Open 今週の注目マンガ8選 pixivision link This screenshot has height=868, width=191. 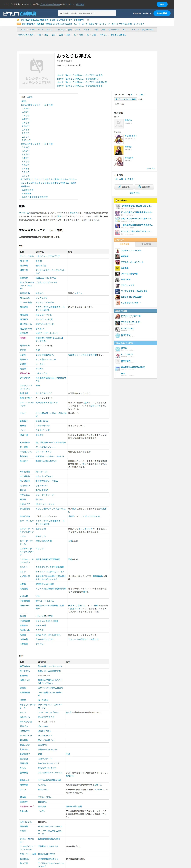[x=137, y=206]
